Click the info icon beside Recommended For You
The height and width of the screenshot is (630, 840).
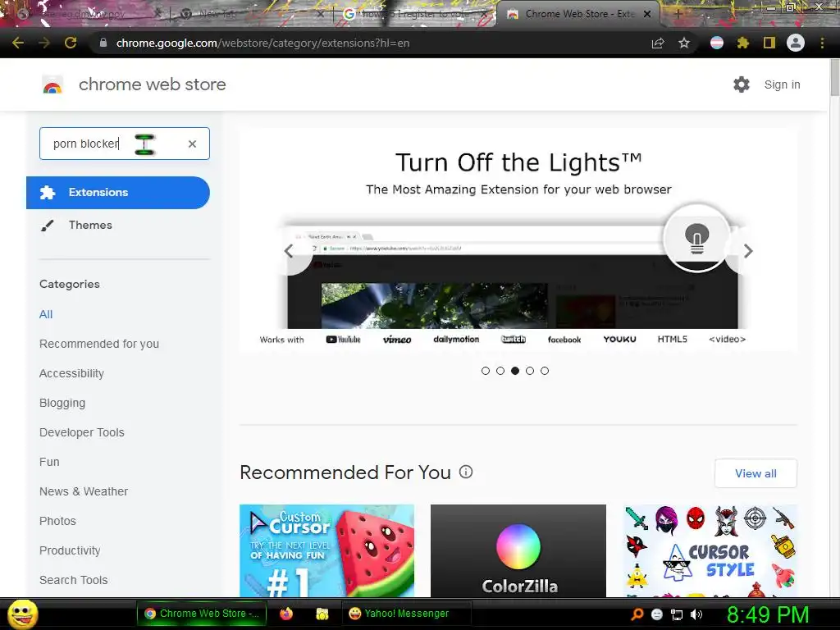point(466,472)
